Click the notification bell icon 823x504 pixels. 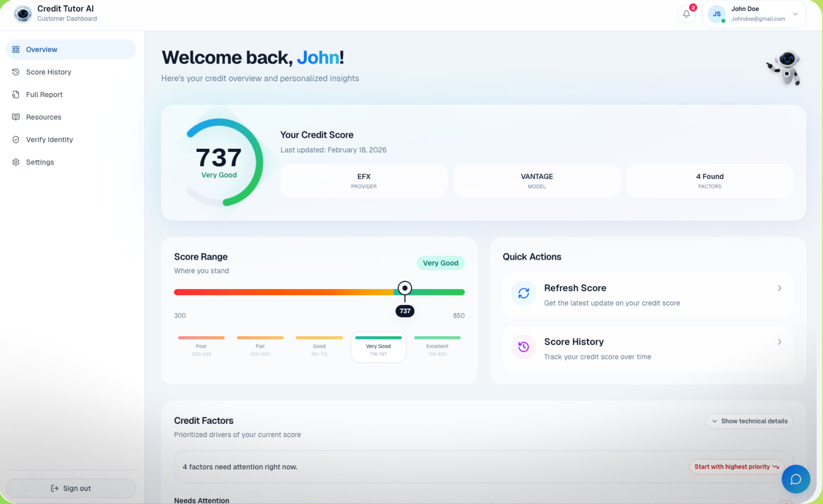coord(686,14)
